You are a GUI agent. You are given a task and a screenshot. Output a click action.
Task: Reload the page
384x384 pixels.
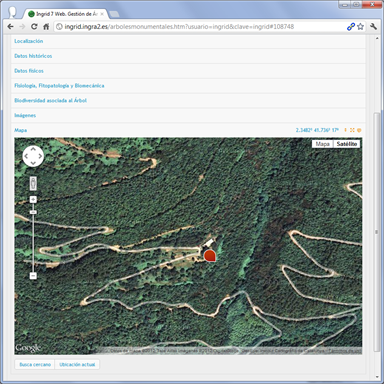[x=34, y=27]
